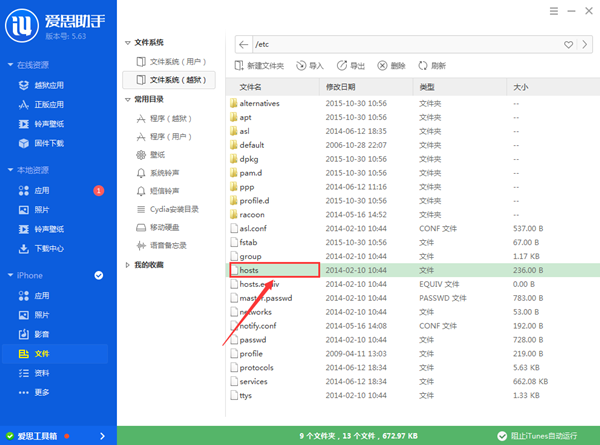Click the /etc path field
This screenshot has height=445, width=600.
coord(406,44)
